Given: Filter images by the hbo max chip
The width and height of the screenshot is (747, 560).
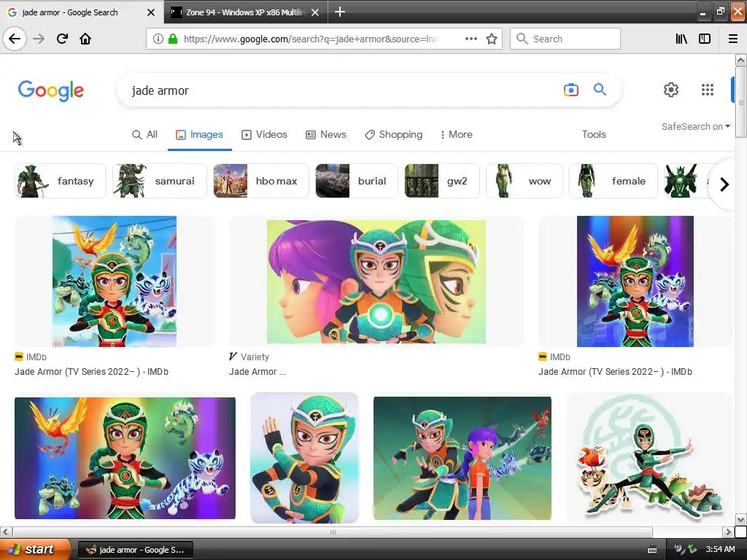Looking at the screenshot, I should coord(261,181).
